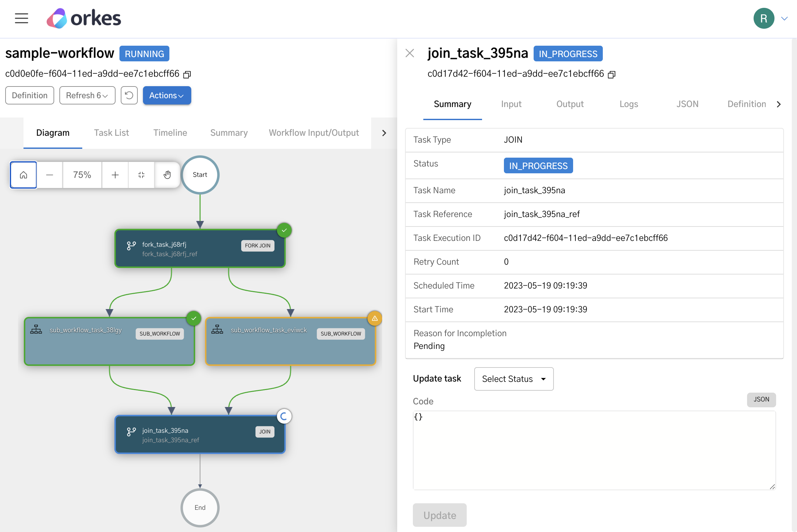Zoom in the diagram with plus icon
This screenshot has width=797, height=532.
tap(115, 175)
